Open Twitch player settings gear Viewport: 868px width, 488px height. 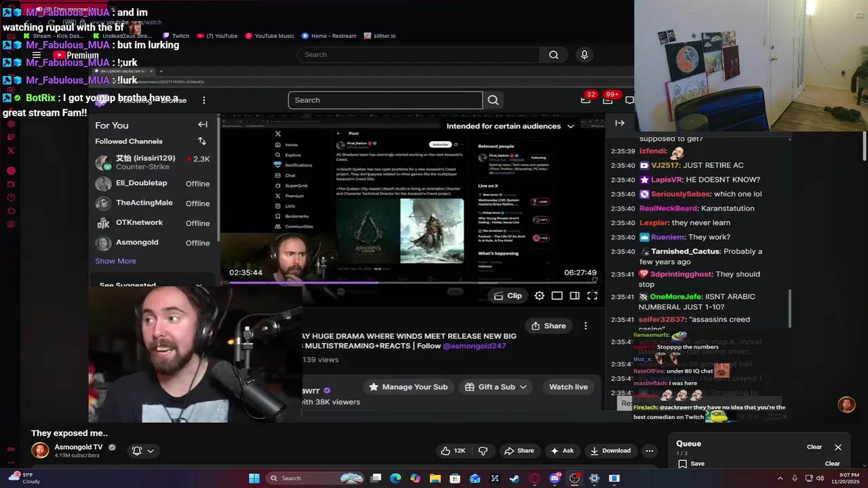(x=539, y=296)
